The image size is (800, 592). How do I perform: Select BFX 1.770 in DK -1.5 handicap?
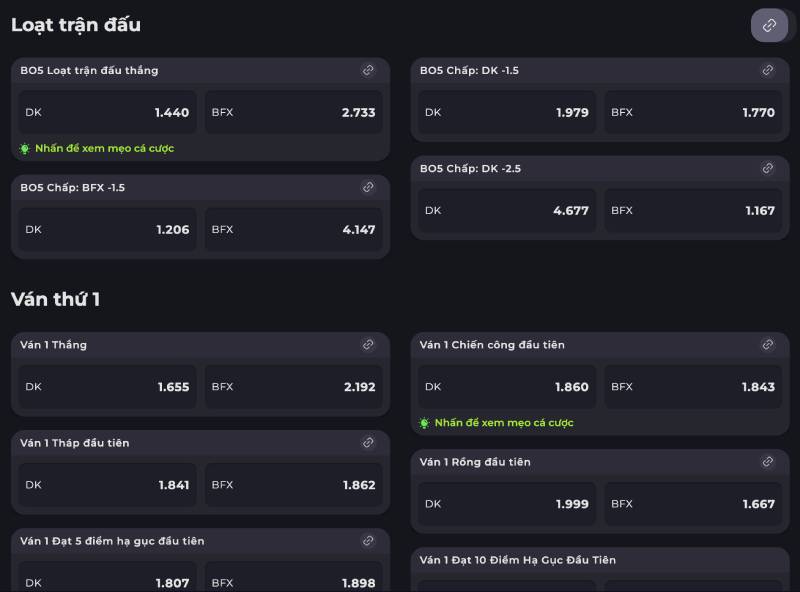[693, 112]
